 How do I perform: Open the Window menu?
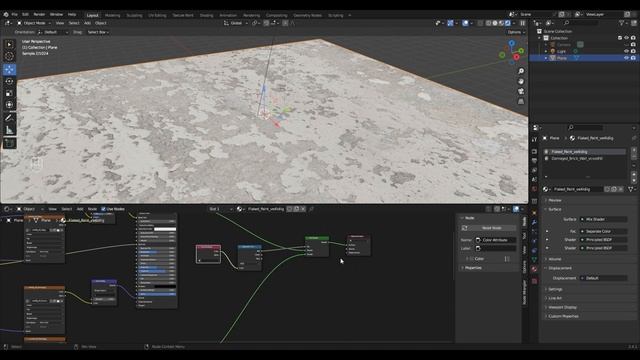tap(56, 14)
